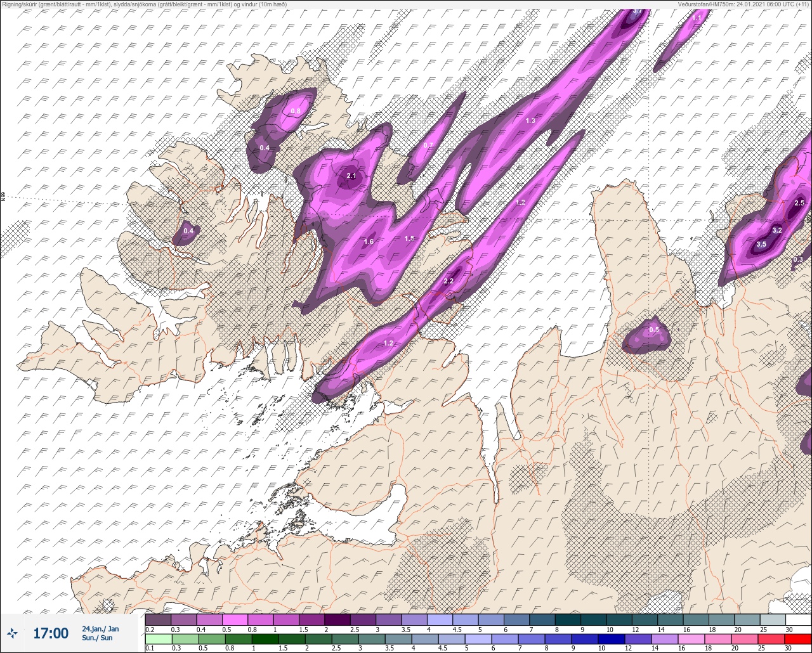Select the top-row legend swatch at 0.2

coord(158,619)
